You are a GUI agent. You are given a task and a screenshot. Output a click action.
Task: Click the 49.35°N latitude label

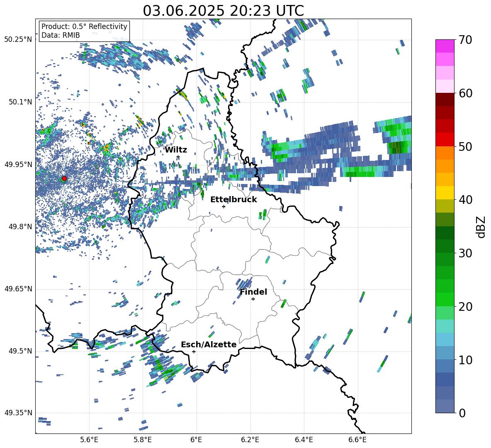coord(18,413)
